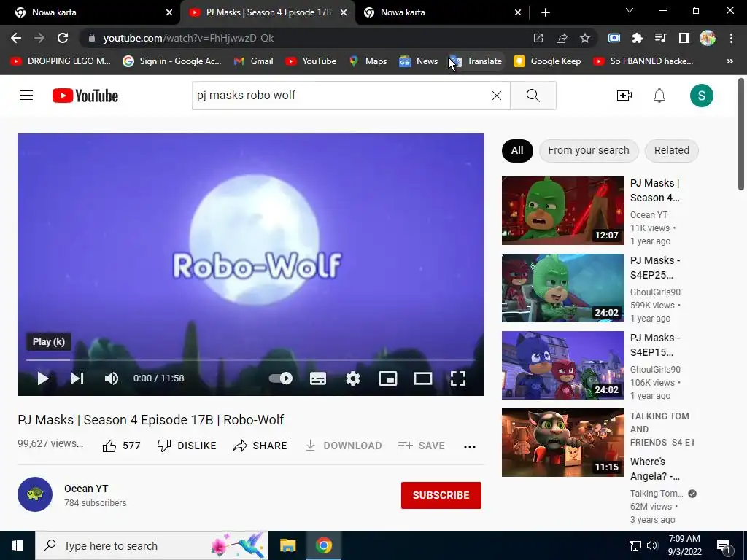Open Talking Tom 'Where's Angela?' thumbnail
Image resolution: width=747 pixels, height=560 pixels.
(x=562, y=443)
